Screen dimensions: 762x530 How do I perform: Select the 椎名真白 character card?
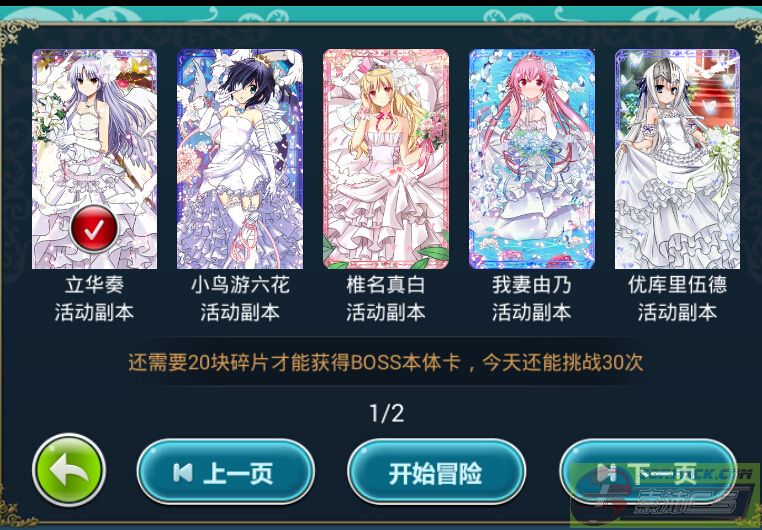pyautogui.click(x=386, y=159)
